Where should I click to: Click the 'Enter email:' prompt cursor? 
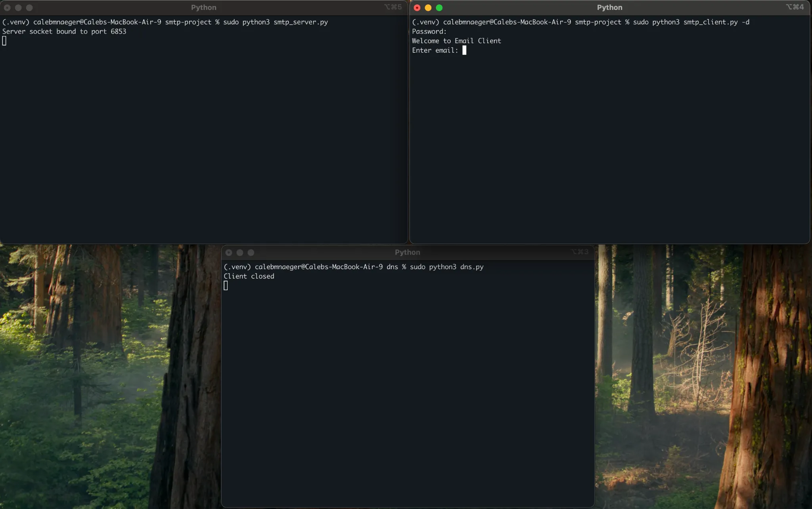(464, 50)
